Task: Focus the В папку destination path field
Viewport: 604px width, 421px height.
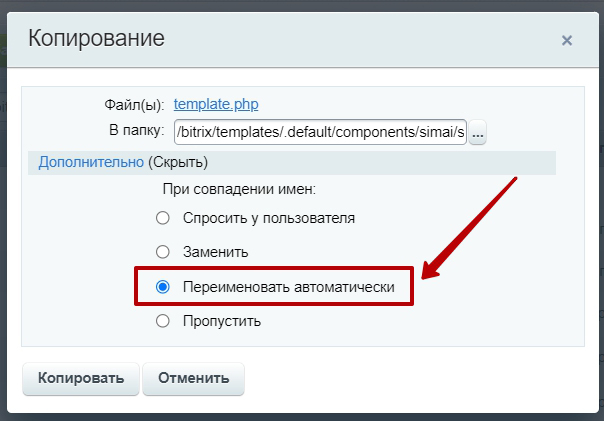Action: click(x=320, y=133)
